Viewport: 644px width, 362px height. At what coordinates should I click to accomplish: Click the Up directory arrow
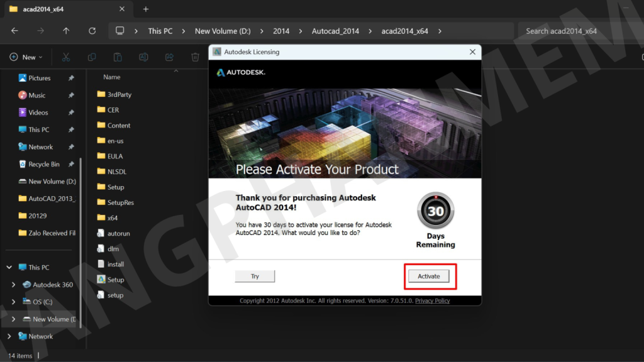click(x=66, y=31)
